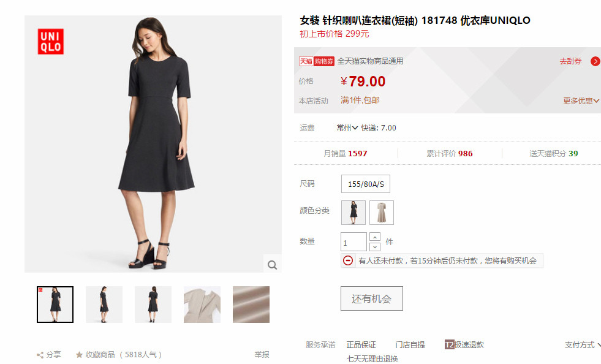Viewport: 601px width, 364px height.
Task: Decrease quantity with the down arrow
Action: 375,246
